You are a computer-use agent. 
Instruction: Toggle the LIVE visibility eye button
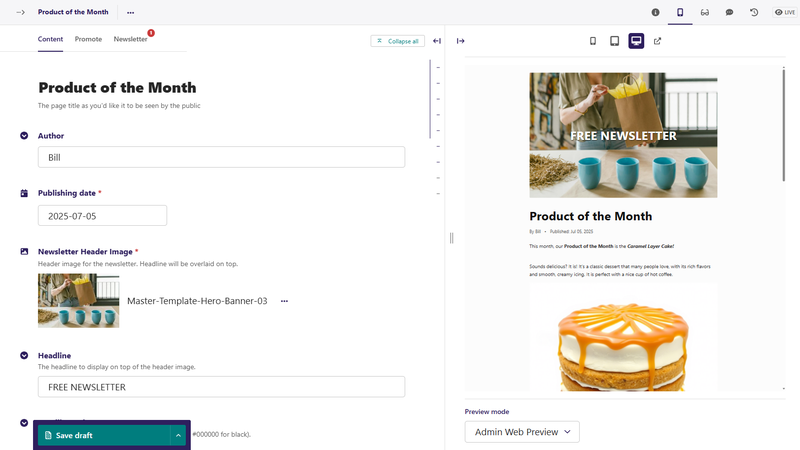coord(784,12)
